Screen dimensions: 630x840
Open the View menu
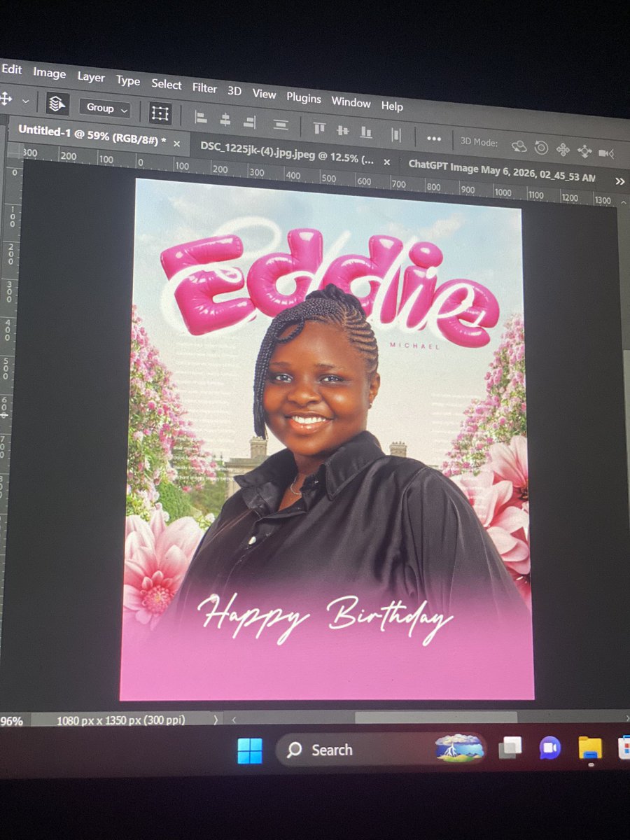click(x=264, y=93)
